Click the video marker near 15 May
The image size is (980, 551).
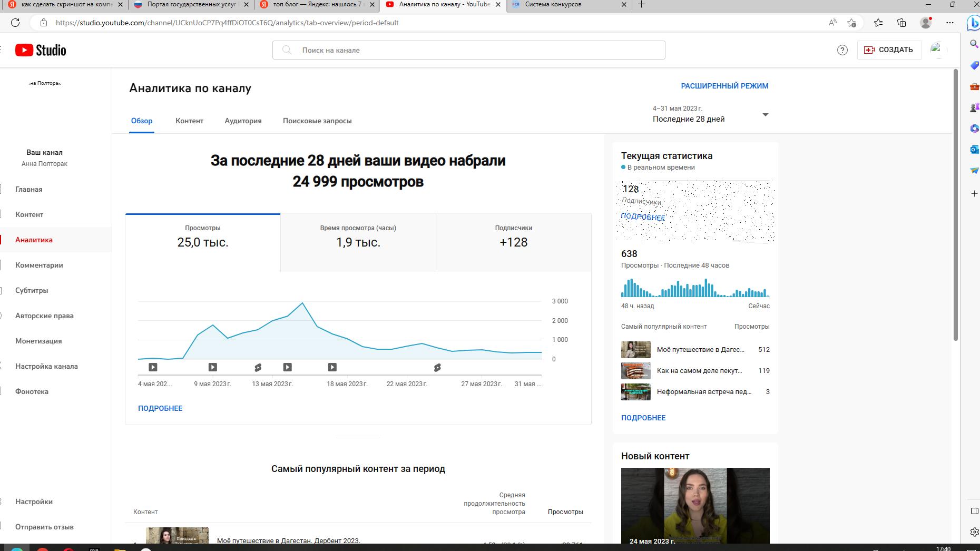coord(287,367)
